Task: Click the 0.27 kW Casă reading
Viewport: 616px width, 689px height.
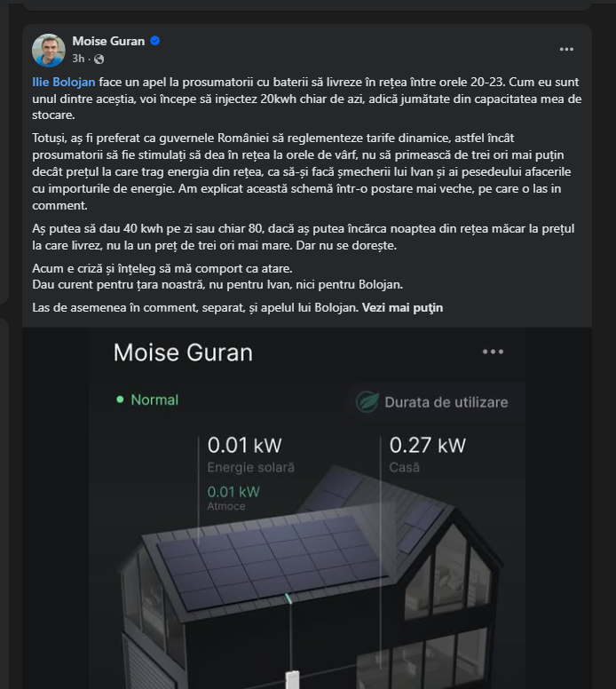Action: click(x=427, y=455)
